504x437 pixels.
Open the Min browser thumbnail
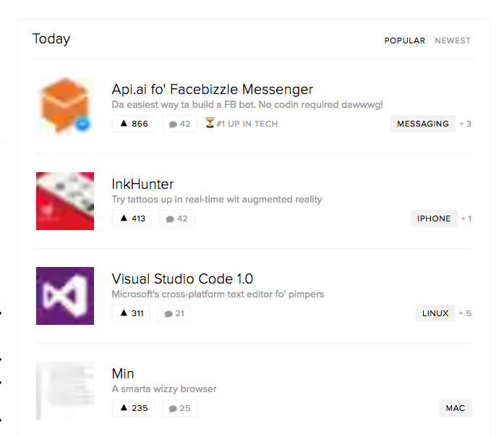(x=65, y=391)
